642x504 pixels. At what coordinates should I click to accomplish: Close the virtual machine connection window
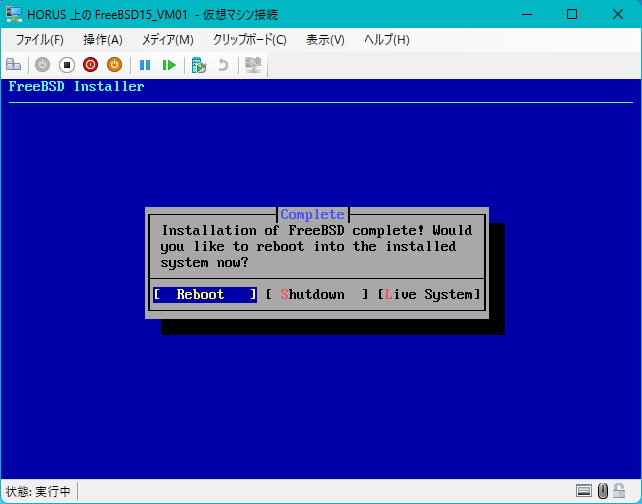click(618, 14)
